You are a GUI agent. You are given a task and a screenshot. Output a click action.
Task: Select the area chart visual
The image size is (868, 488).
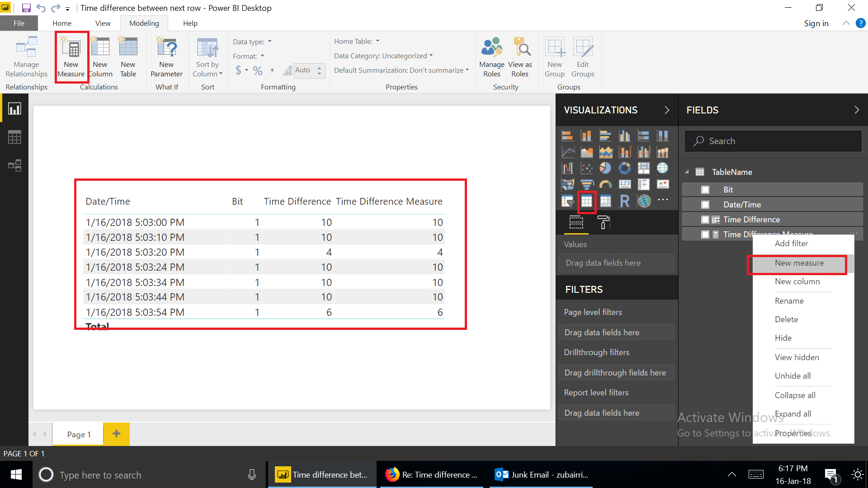[586, 152]
